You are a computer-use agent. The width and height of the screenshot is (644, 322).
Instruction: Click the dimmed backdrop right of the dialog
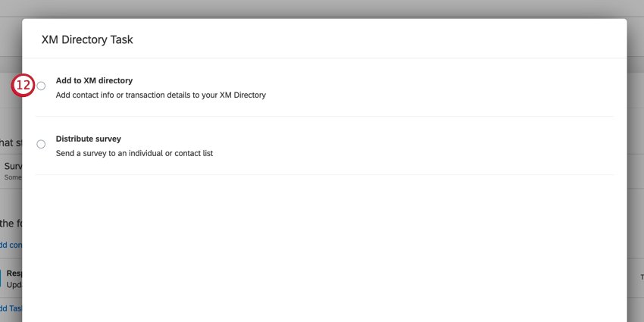[636, 164]
